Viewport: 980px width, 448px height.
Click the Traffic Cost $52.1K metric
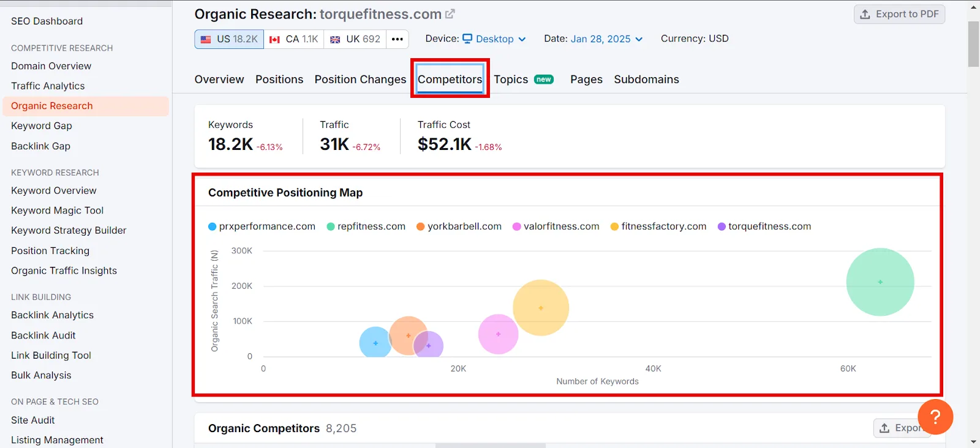(459, 136)
